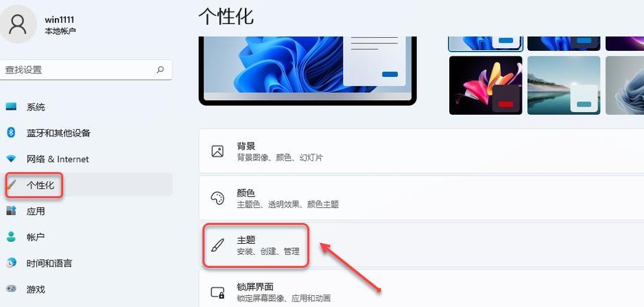Open the 系统 monitor icon
Viewport: 644px width, 307px height.
(12, 107)
